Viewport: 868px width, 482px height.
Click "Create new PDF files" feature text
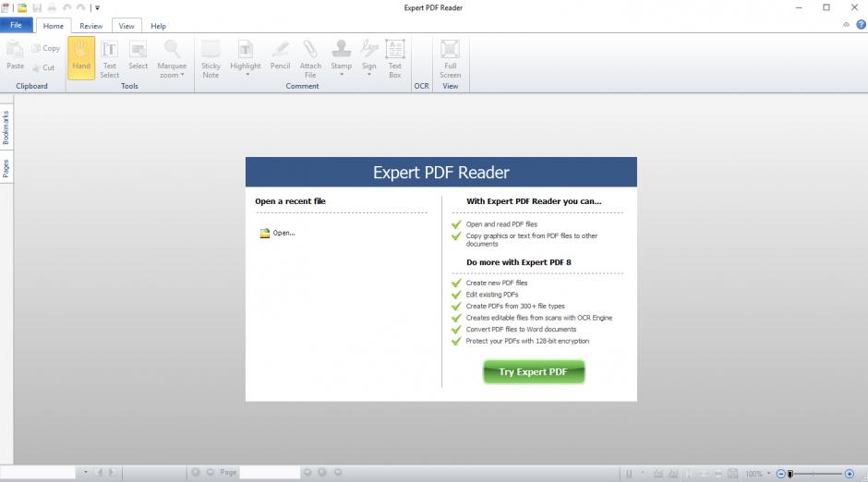(x=497, y=283)
